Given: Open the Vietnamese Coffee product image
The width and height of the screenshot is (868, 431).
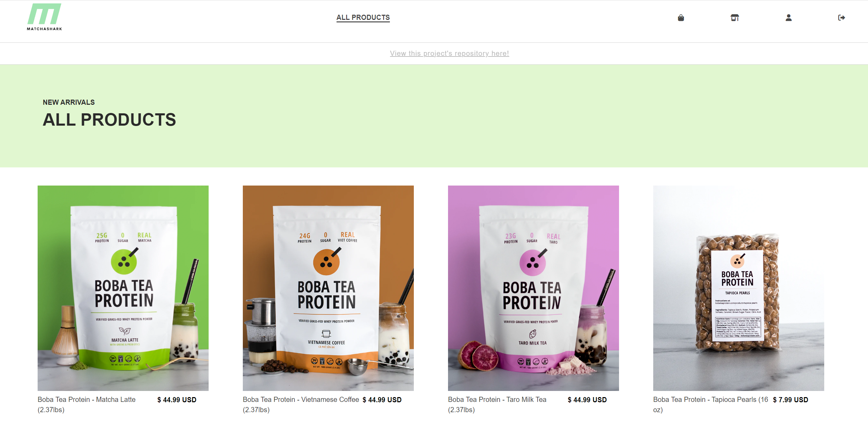Looking at the screenshot, I should [328, 288].
